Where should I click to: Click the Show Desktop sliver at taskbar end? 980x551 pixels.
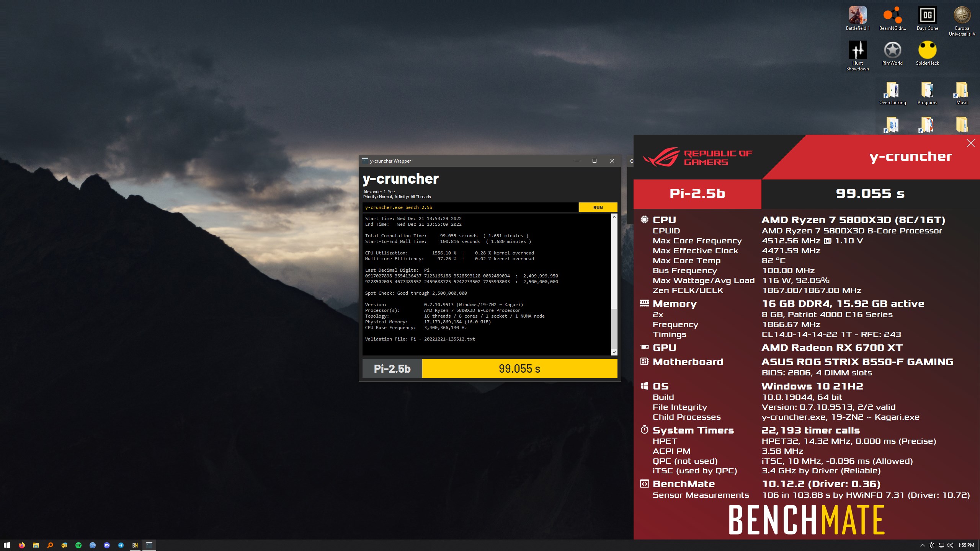coord(978,545)
